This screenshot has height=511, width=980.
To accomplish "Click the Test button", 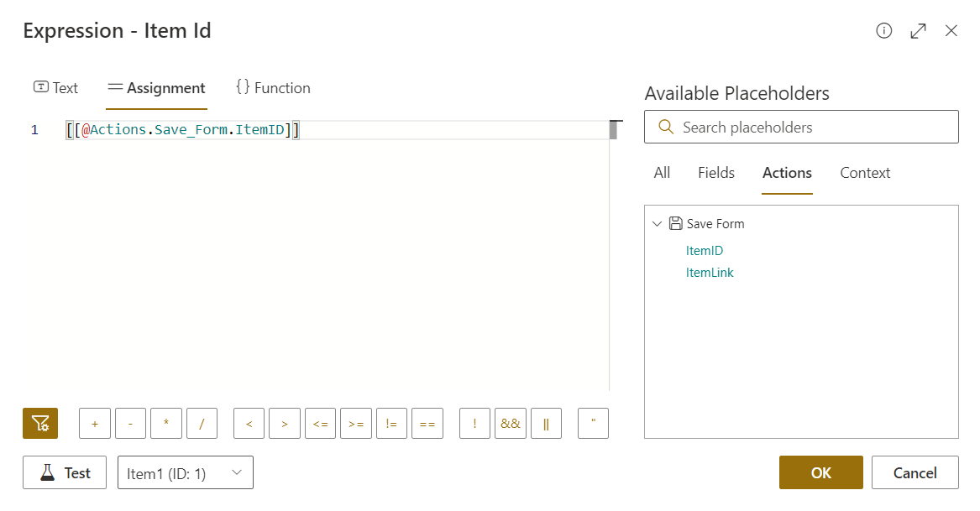I will tap(65, 473).
